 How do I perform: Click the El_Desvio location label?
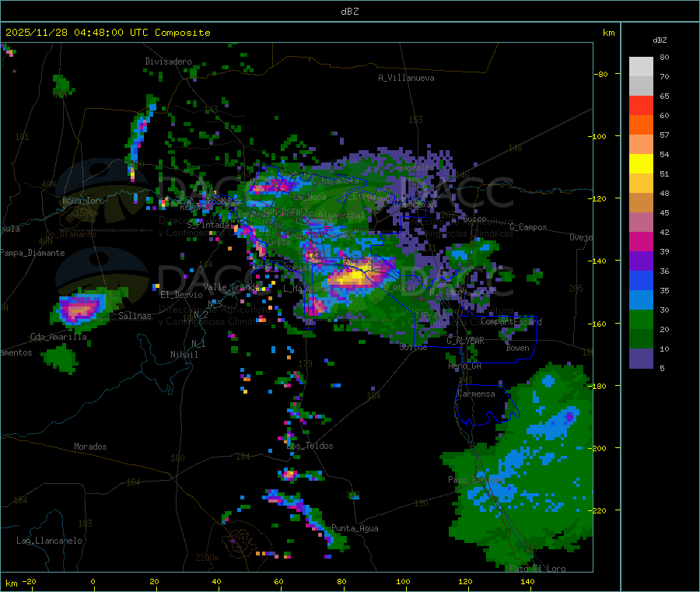click(x=181, y=295)
